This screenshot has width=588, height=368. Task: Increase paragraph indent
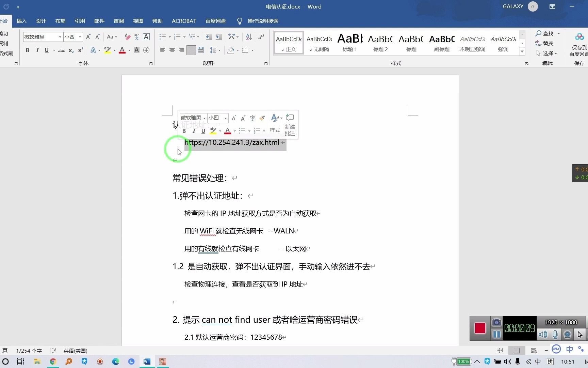[x=219, y=37]
